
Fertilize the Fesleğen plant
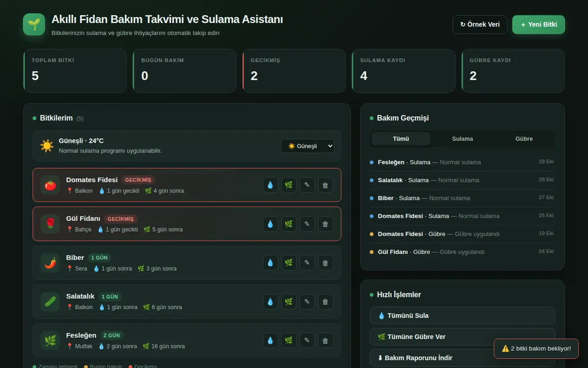coord(289,340)
